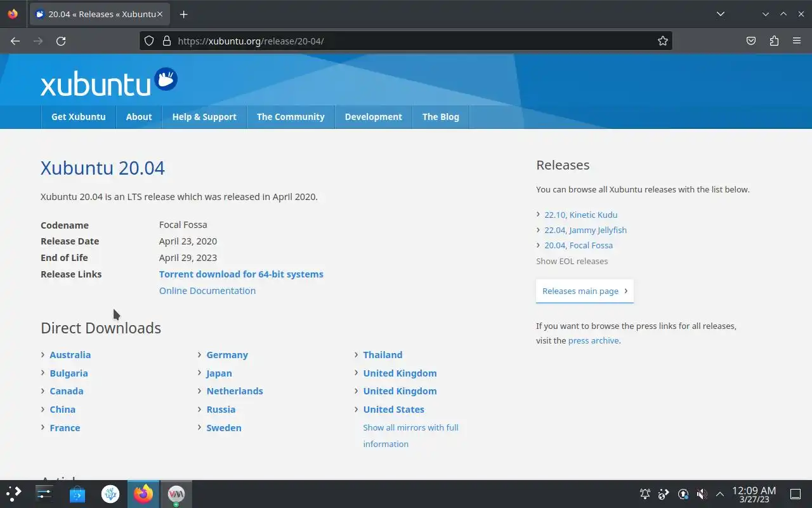
Task: Open the System Settings taskbar icon
Action: tap(44, 493)
